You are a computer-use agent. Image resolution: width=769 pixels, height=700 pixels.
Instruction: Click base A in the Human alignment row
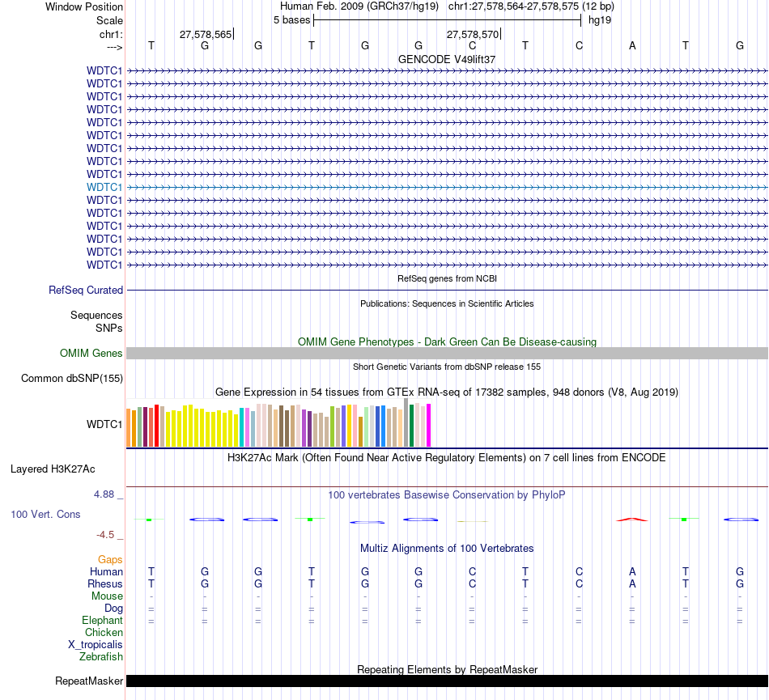[x=632, y=571]
